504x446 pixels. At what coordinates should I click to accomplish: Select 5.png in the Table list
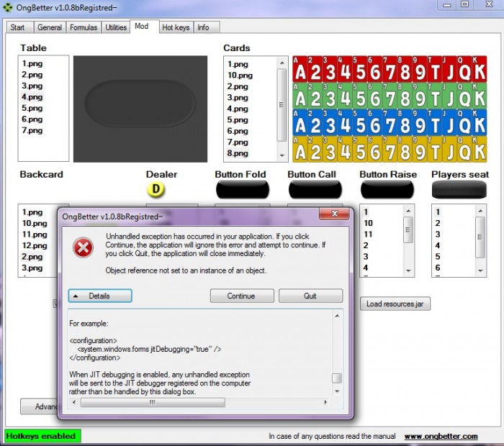pos(32,108)
